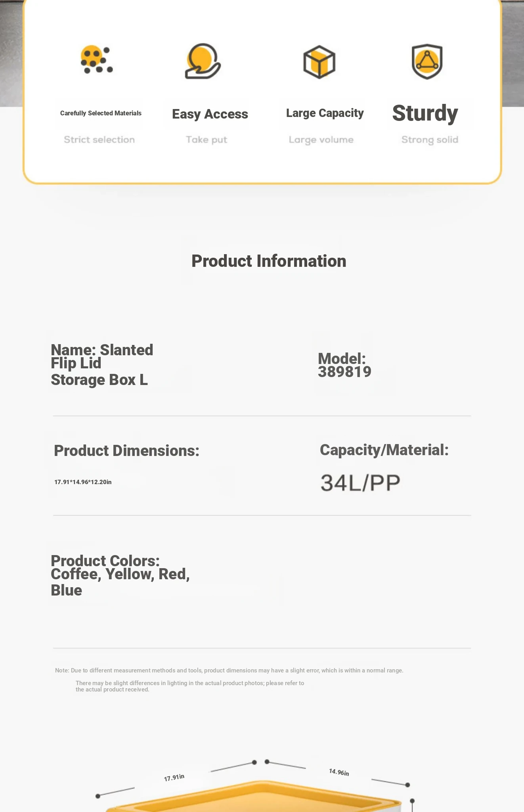524x812 pixels.
Task: Click the 17.91*14.96*12.20in dimensions text
Action: point(83,482)
